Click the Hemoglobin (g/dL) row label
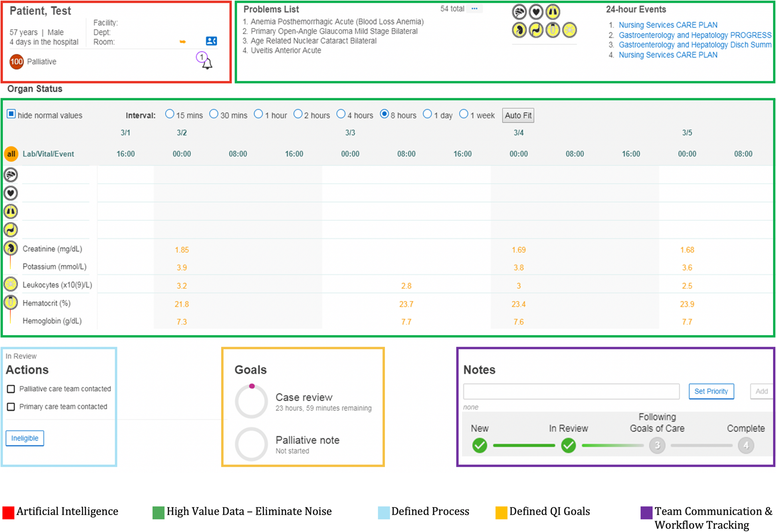This screenshot has height=532, width=777. [x=52, y=321]
